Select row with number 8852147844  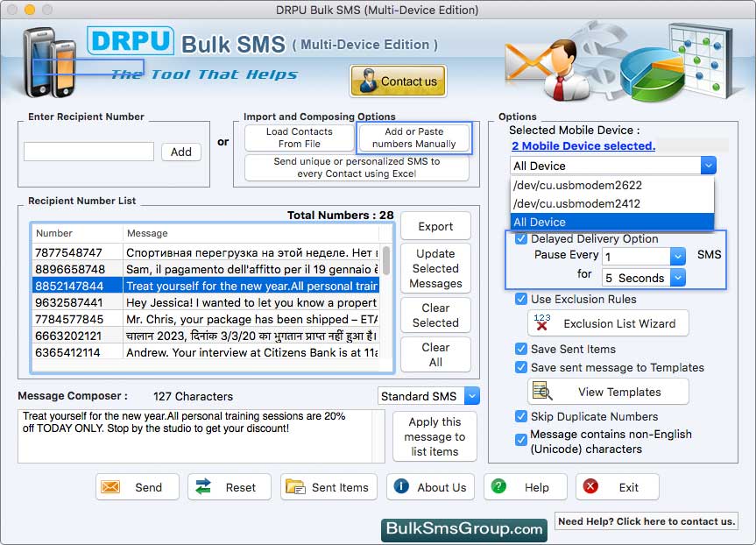click(x=207, y=286)
